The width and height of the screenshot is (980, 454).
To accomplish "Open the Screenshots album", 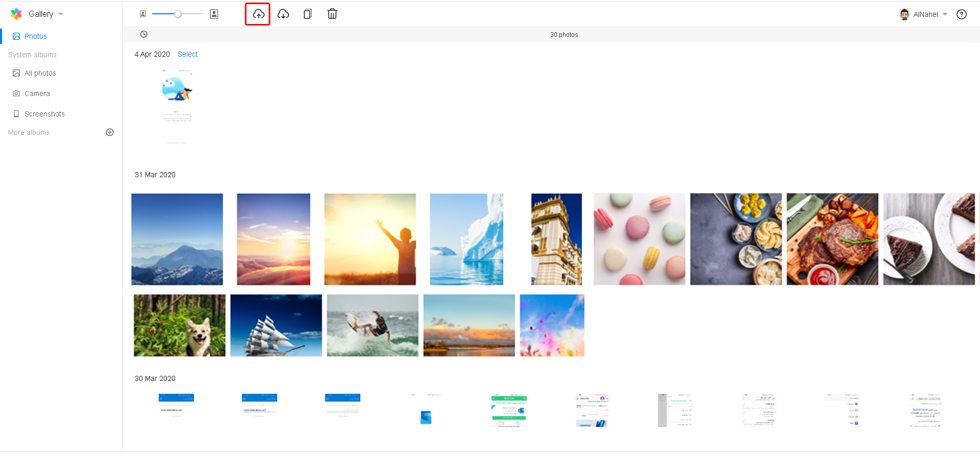I will [44, 114].
